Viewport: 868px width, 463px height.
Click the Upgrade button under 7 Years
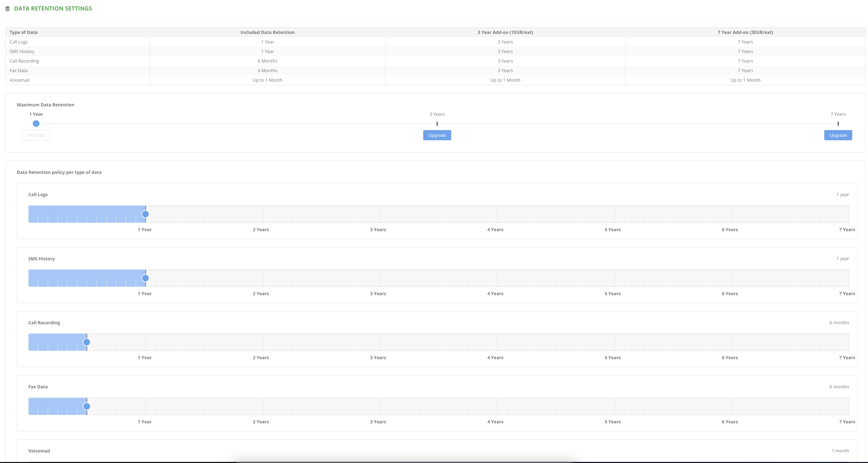coord(838,135)
